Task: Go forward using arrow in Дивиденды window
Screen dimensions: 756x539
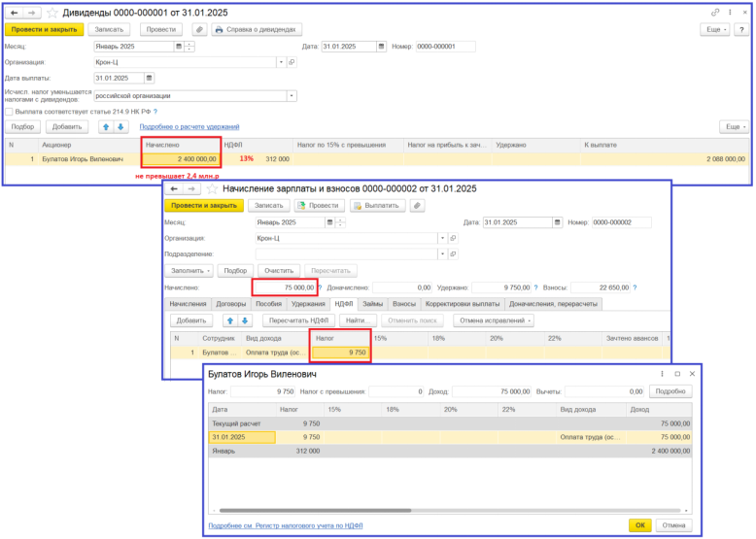Action: (x=32, y=13)
